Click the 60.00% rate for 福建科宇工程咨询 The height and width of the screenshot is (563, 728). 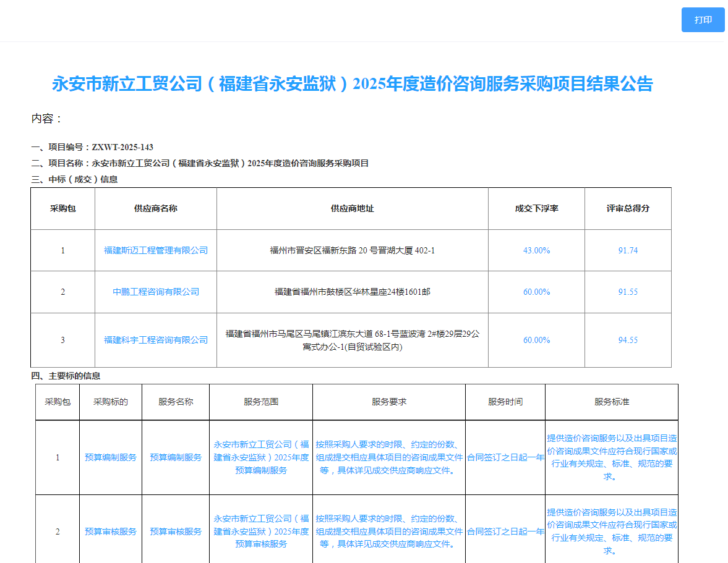537,340
